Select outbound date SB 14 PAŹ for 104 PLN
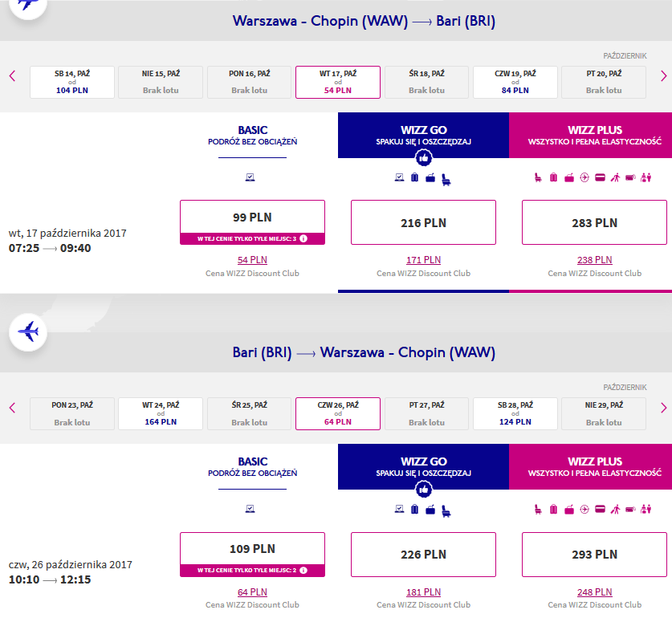672x618 pixels. click(72, 83)
